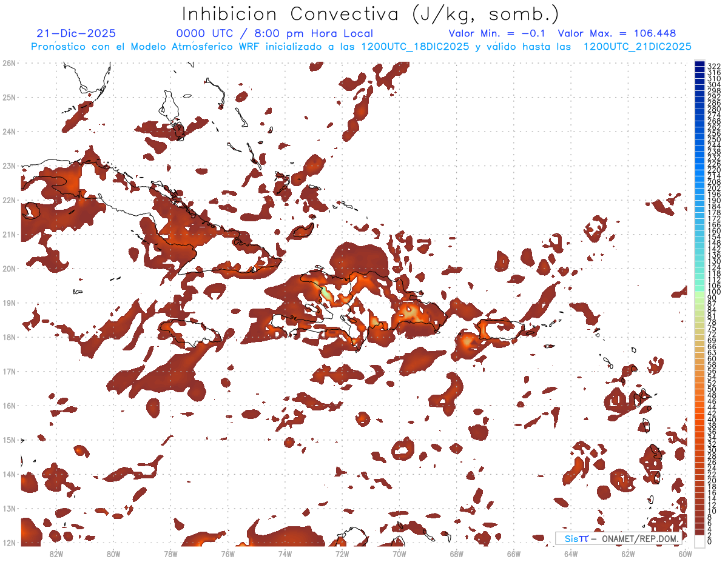Click the 72W longitude label

pos(342,554)
